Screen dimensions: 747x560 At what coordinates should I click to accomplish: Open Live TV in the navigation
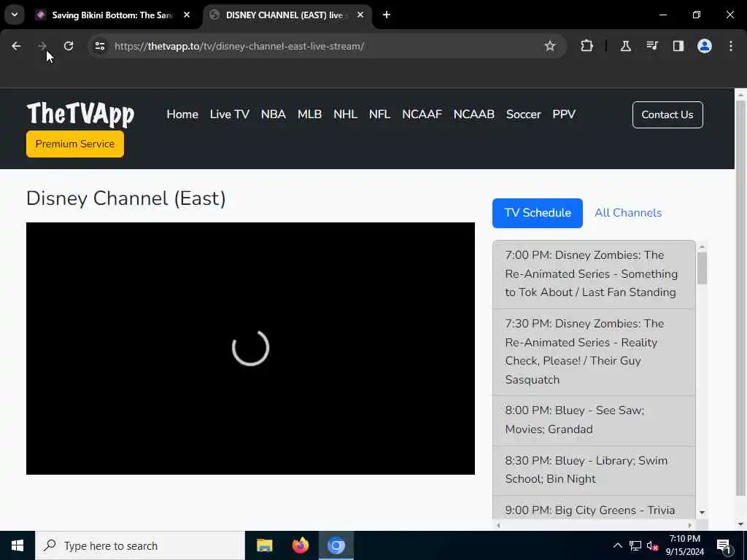click(x=230, y=114)
